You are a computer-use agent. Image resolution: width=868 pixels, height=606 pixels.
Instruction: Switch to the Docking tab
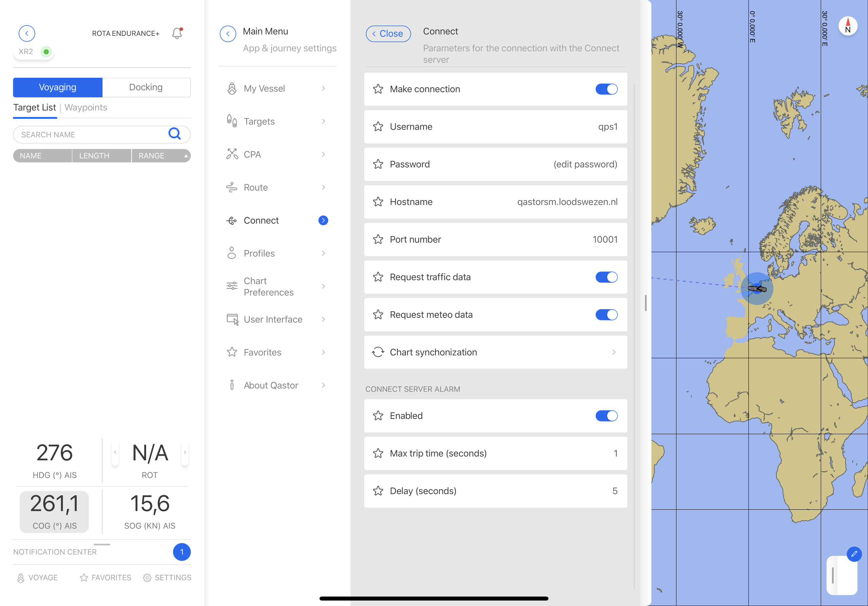coord(146,87)
